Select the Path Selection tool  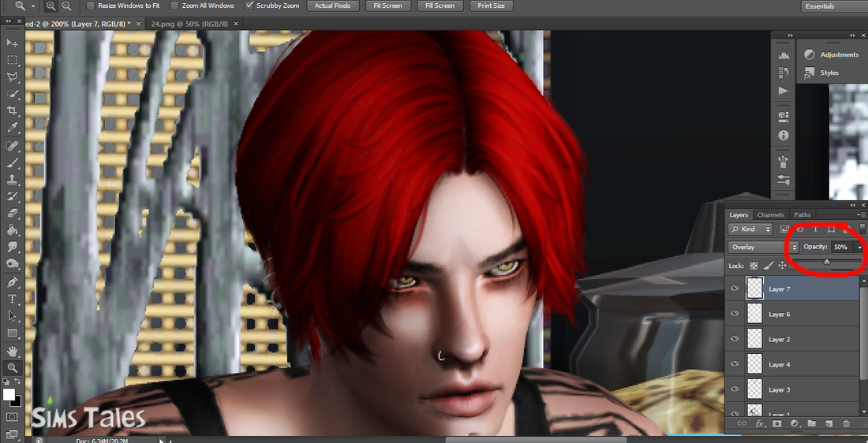click(12, 316)
